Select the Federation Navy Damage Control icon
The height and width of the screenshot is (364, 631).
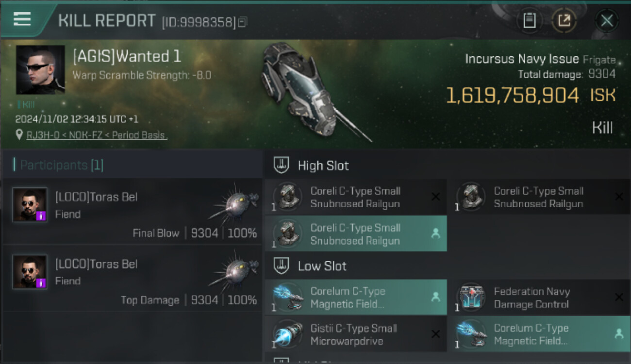pos(471,298)
